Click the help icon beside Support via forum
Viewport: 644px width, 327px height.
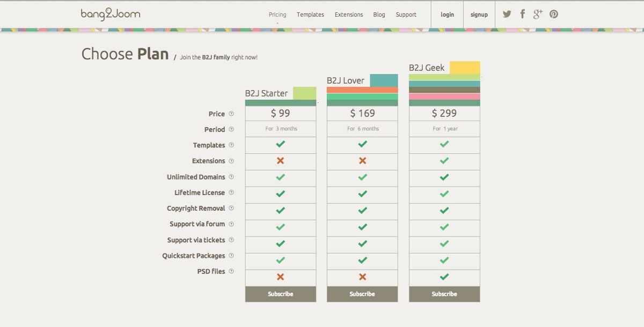pyautogui.click(x=231, y=224)
